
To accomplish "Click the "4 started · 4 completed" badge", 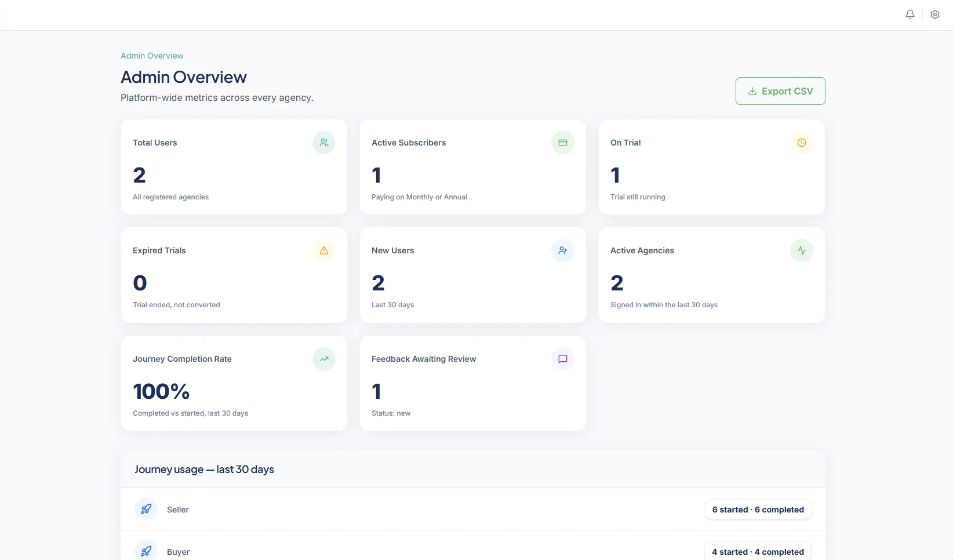I will click(x=758, y=551).
